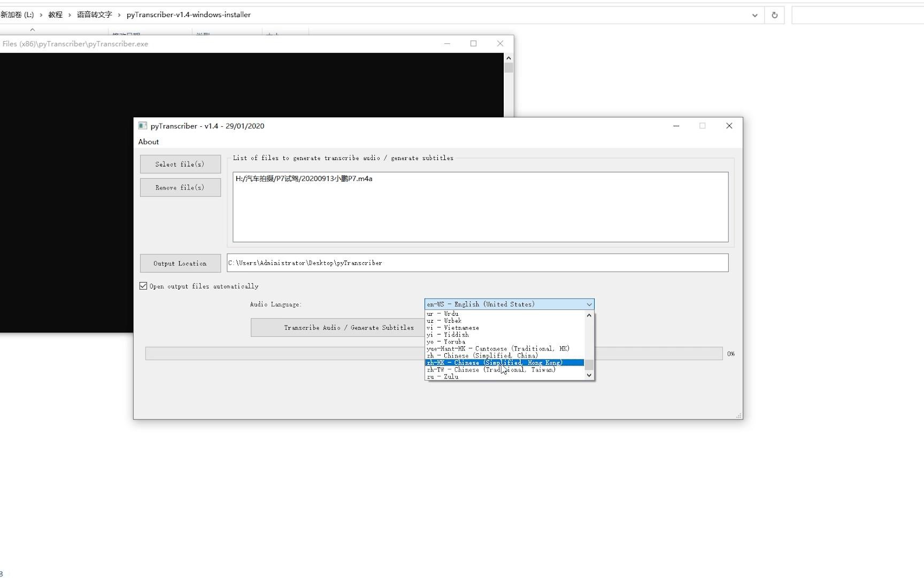
Task: Click the output location path field
Action: pos(478,263)
